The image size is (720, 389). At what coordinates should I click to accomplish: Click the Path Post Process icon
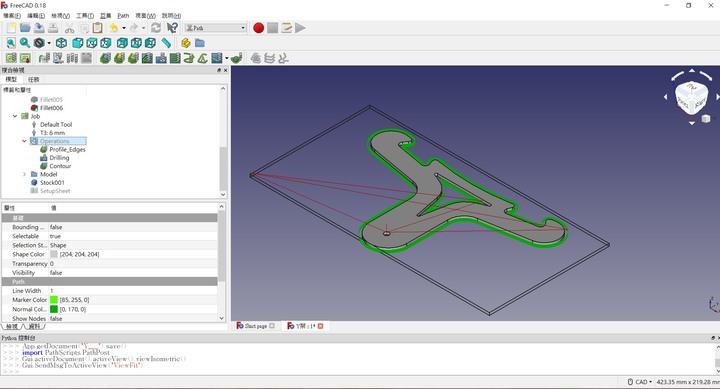coord(25,58)
